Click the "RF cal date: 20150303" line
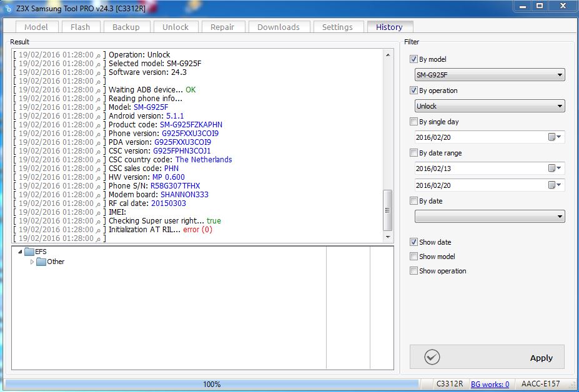579x392 pixels. pos(147,203)
